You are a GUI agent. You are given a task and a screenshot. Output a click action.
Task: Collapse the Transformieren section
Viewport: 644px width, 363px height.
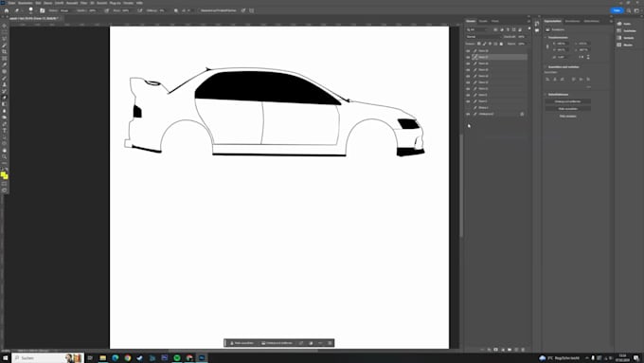[x=546, y=37]
